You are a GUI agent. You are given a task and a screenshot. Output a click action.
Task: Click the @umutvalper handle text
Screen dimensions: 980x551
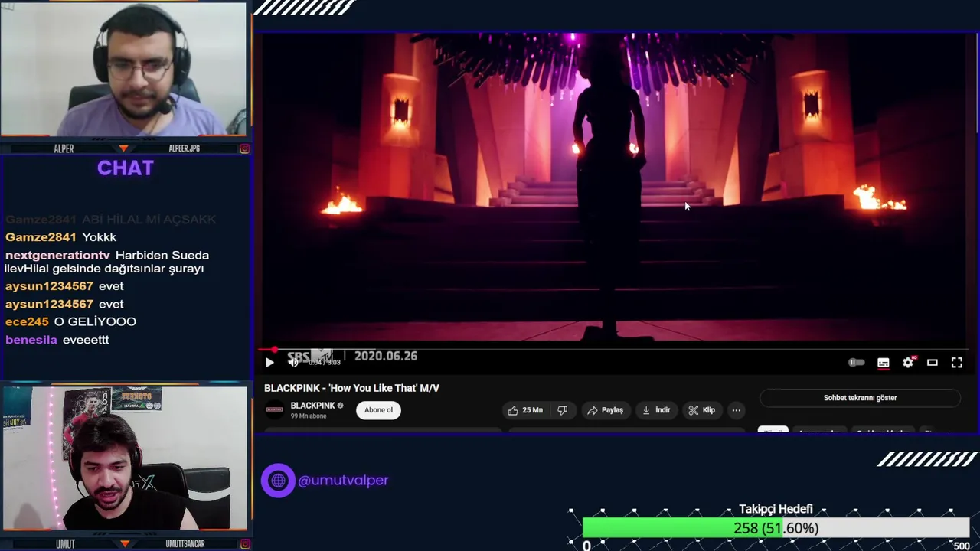(343, 481)
